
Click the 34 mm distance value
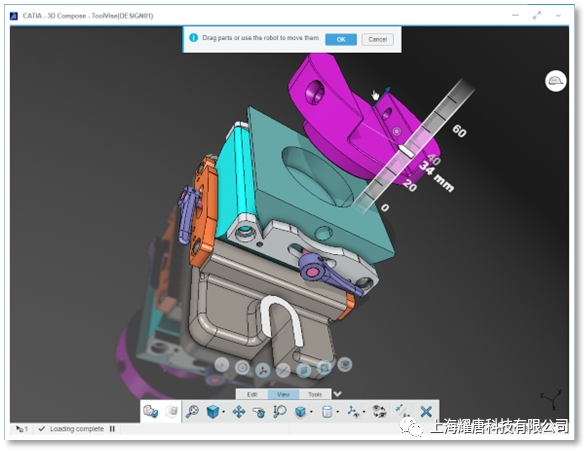click(436, 176)
